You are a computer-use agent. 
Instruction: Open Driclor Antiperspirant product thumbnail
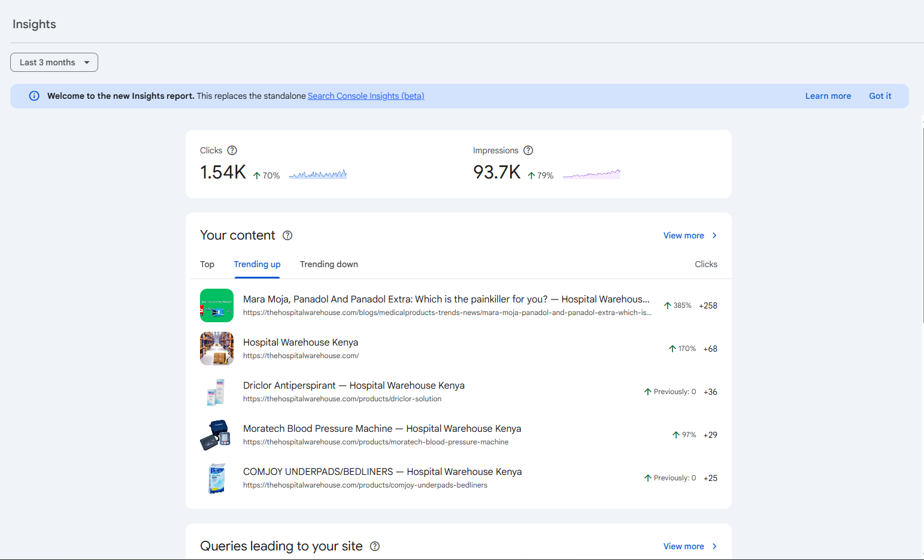click(x=217, y=392)
